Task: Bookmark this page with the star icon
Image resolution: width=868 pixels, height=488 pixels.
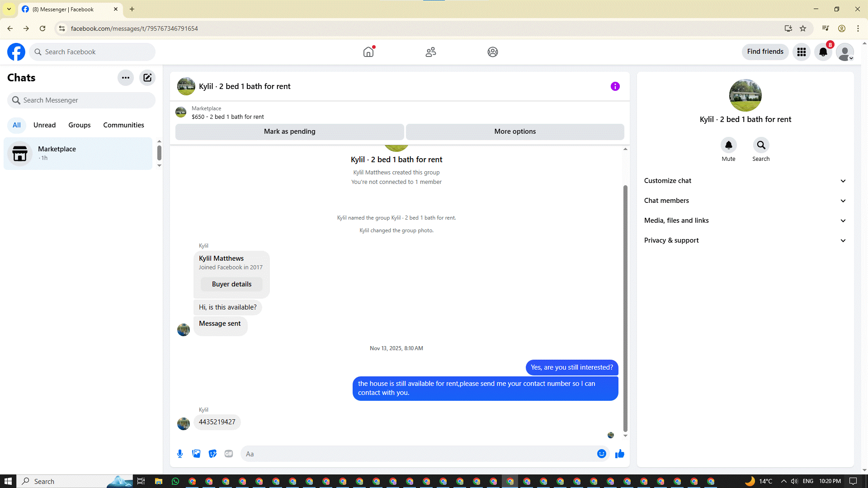Action: point(803,28)
